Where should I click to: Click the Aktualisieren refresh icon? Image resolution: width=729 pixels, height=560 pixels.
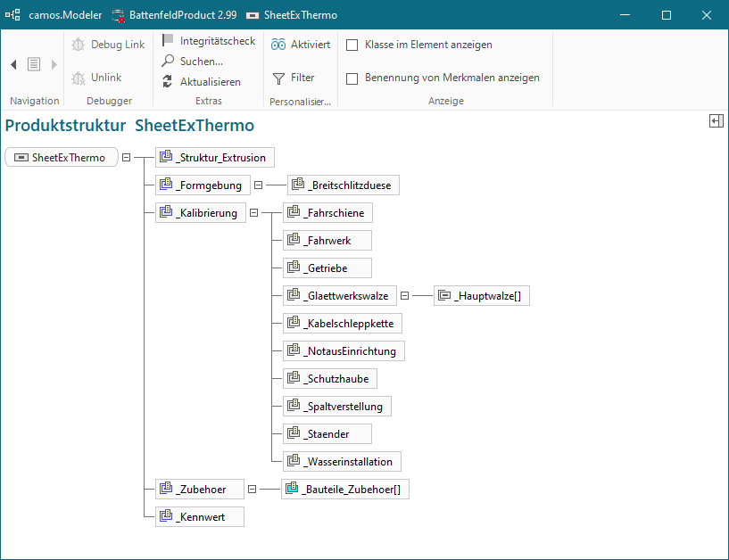tap(168, 82)
